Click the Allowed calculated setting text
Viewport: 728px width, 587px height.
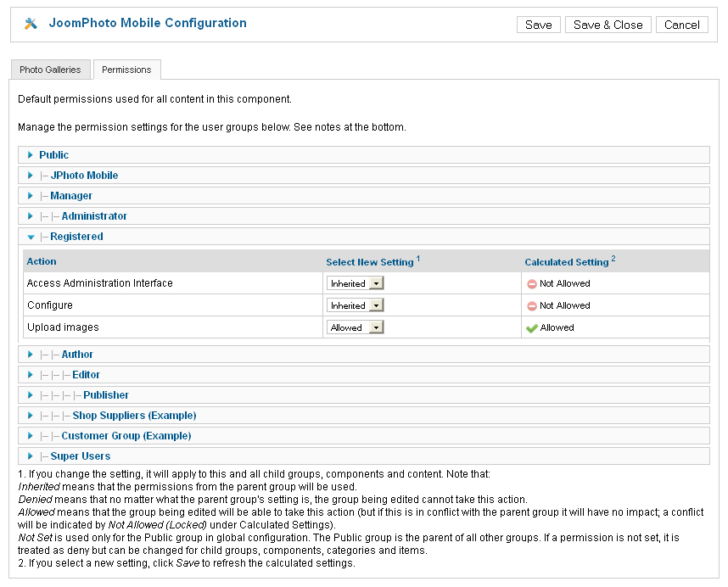(x=557, y=328)
